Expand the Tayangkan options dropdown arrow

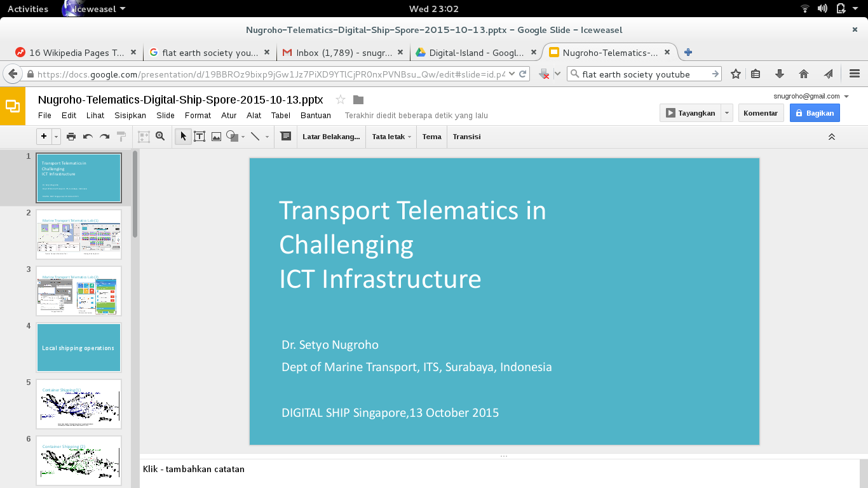[x=727, y=113]
